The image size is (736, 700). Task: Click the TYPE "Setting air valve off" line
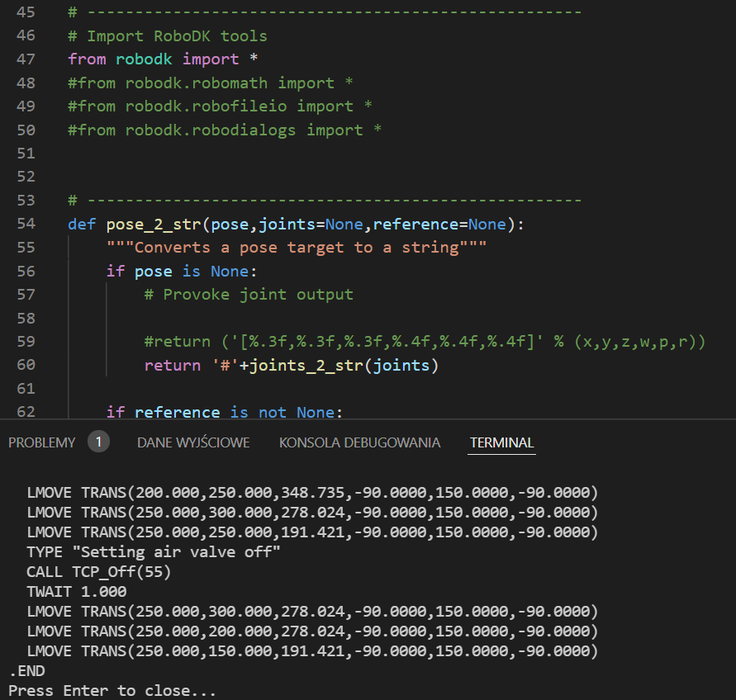[153, 552]
